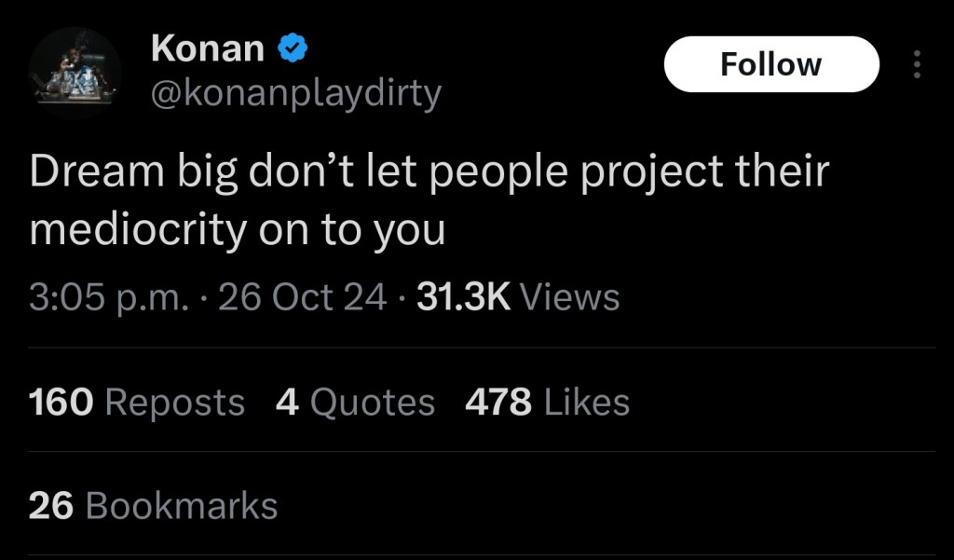Click the 26 Bookmarks count
This screenshot has height=560, width=954.
pos(153,505)
